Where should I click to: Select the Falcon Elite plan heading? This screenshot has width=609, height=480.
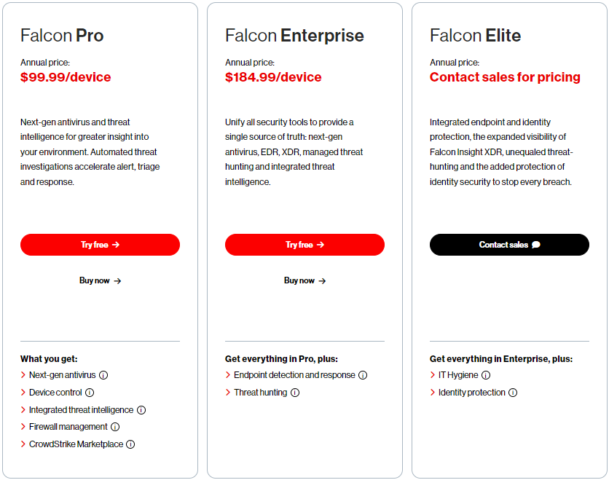click(475, 36)
